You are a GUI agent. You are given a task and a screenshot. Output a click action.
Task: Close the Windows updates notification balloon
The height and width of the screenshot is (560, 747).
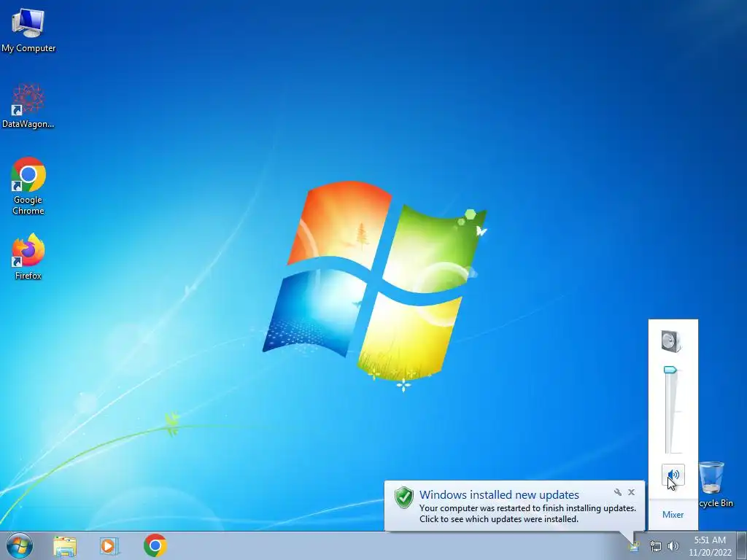point(631,492)
